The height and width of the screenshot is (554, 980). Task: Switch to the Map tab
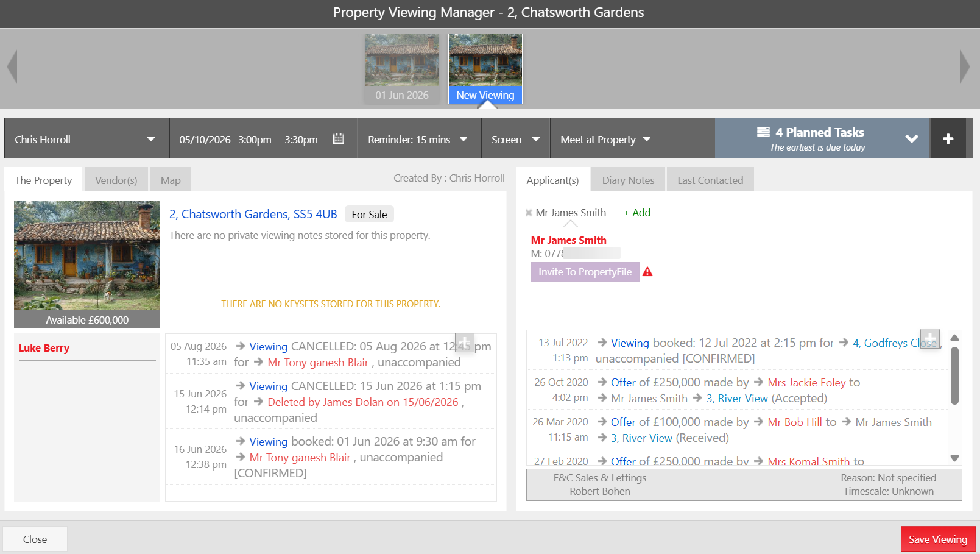click(171, 180)
